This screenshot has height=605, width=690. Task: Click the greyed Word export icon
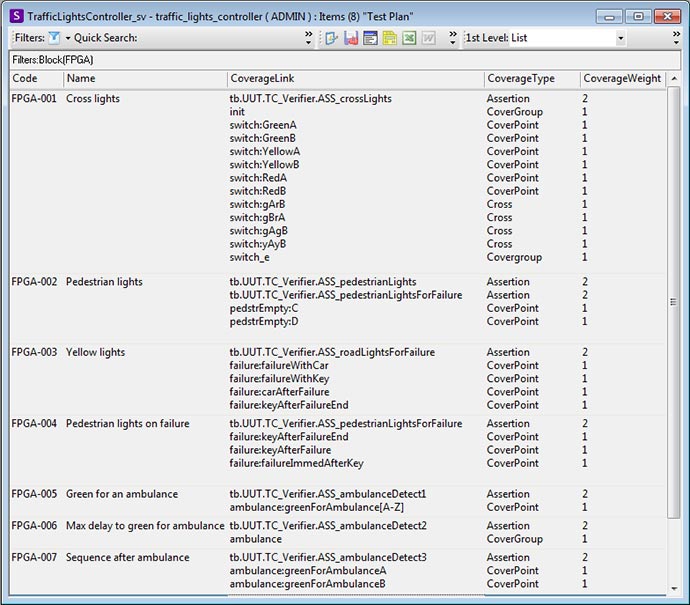pos(428,38)
